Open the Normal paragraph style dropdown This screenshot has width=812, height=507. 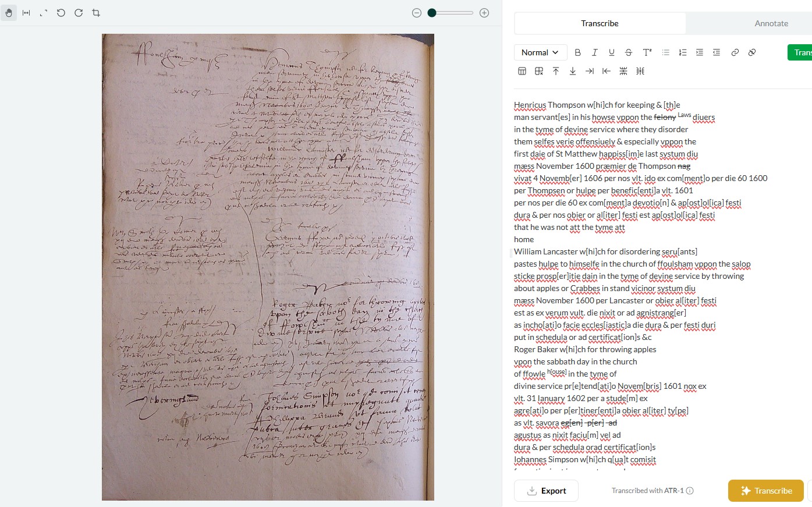coord(540,52)
